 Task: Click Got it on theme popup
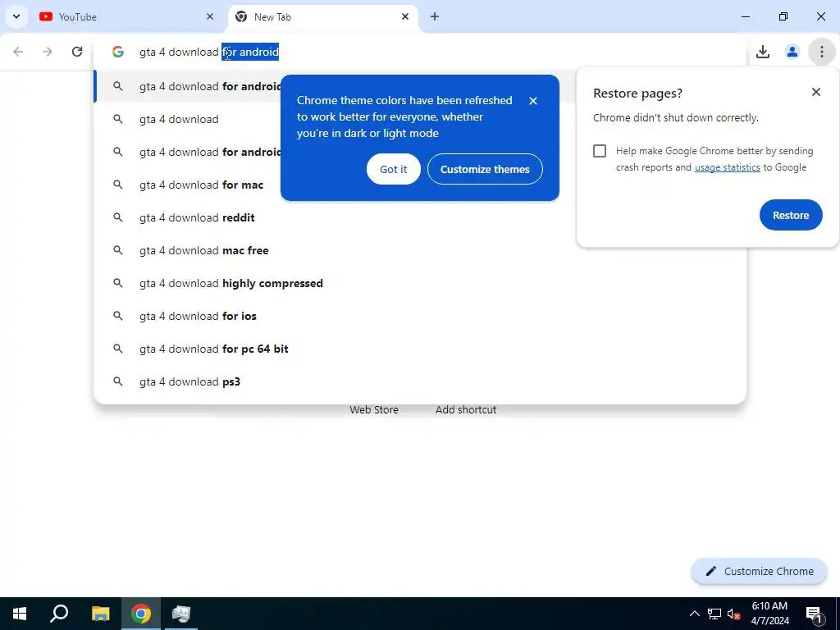(393, 169)
